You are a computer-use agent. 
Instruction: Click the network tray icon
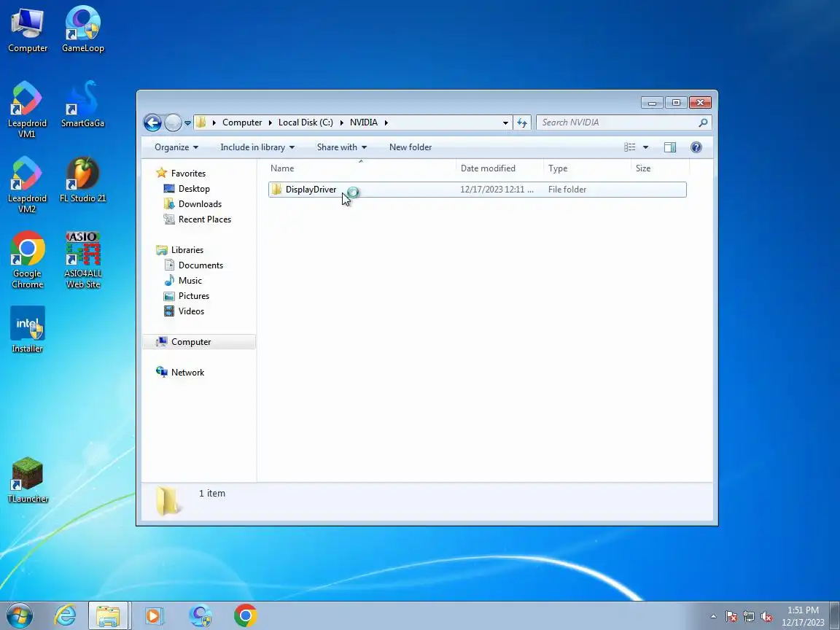749,617
